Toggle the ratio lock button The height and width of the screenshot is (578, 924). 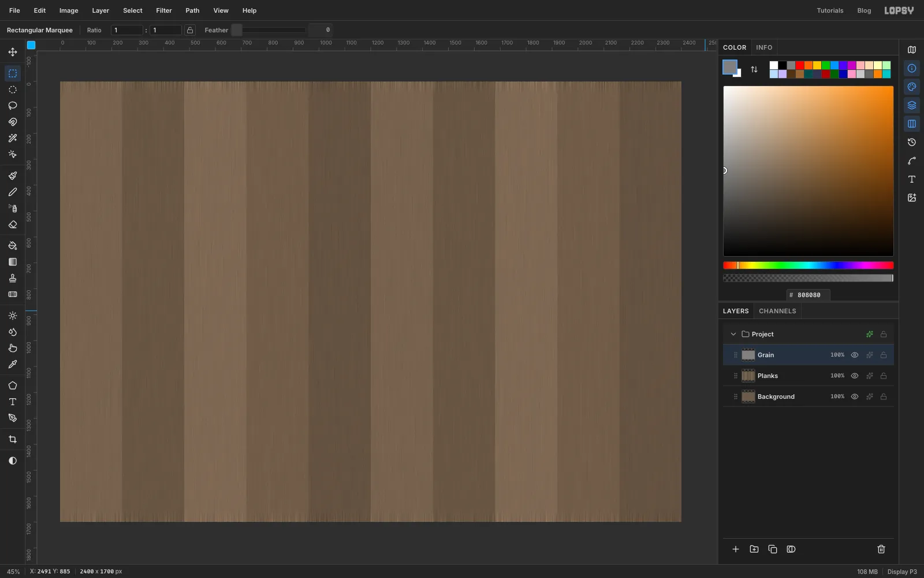click(x=190, y=30)
